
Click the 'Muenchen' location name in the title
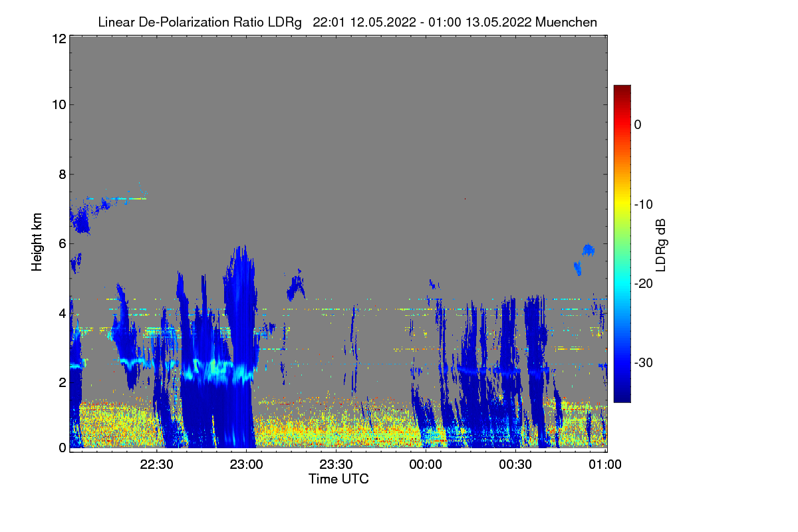[x=566, y=22]
